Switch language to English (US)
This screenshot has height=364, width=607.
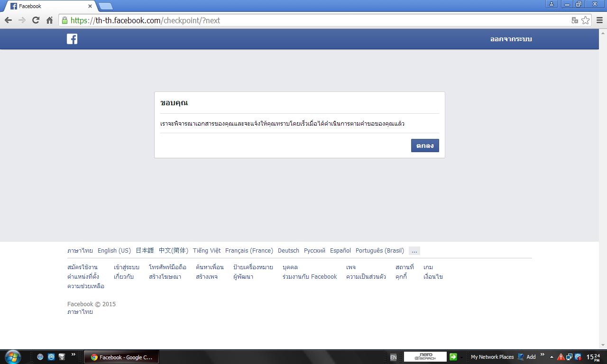coord(114,251)
